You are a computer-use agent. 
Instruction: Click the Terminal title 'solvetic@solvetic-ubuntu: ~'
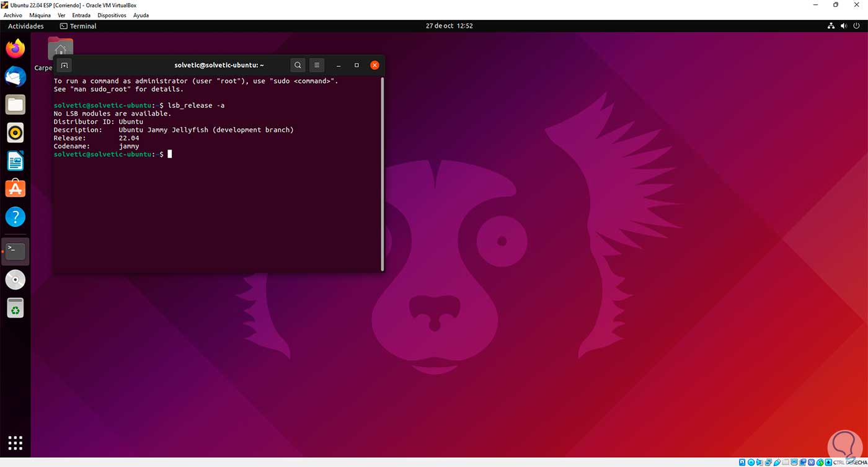[219, 65]
